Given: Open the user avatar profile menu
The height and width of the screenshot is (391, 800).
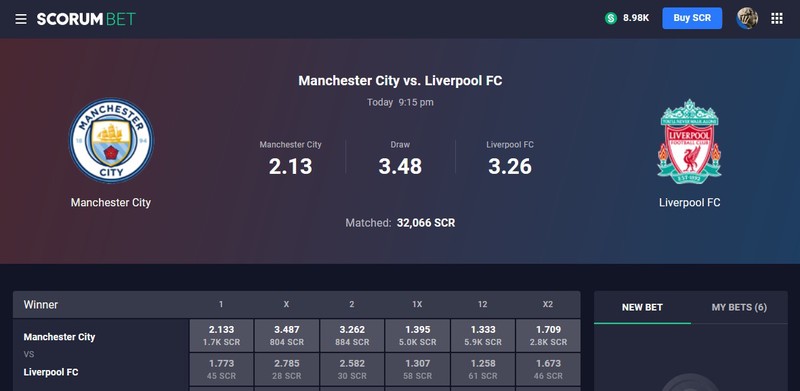Looking at the screenshot, I should coord(747,18).
